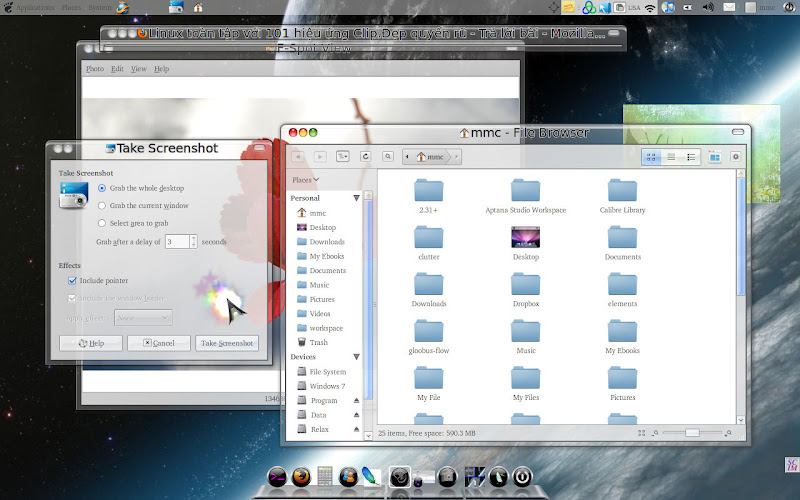Click the Help button in Take Screenshot
Image resolution: width=800 pixels, height=500 pixels.
91,343
